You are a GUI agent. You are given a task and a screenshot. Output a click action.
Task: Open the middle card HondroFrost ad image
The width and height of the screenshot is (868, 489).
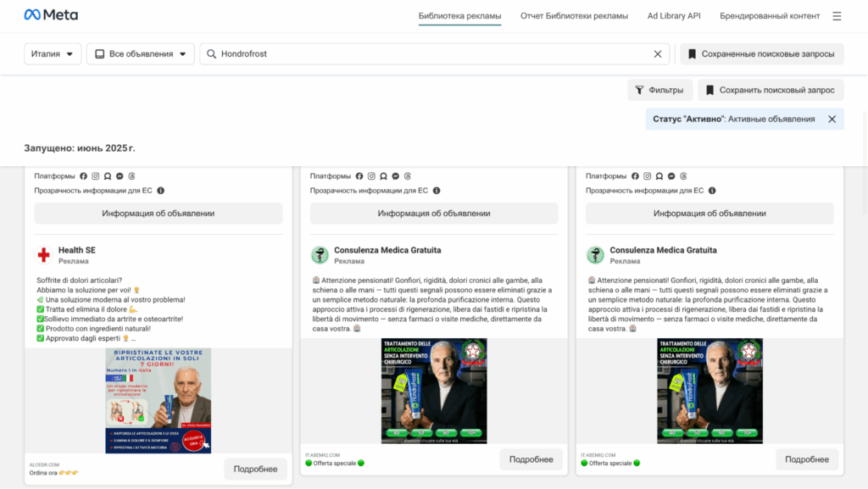(434, 391)
